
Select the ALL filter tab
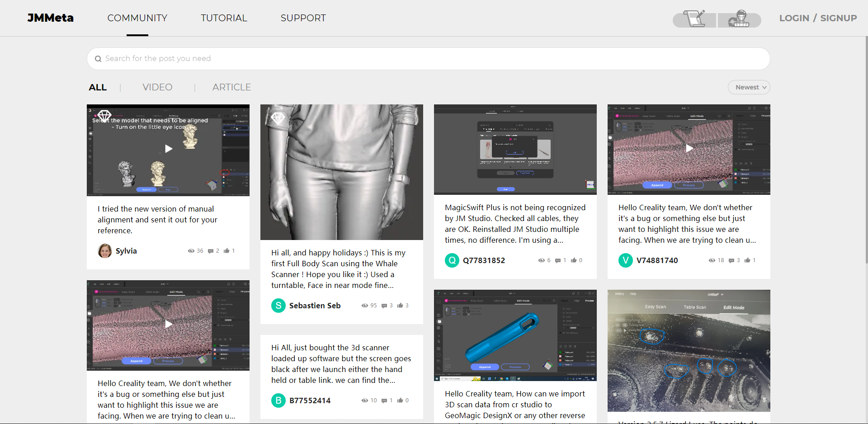98,87
